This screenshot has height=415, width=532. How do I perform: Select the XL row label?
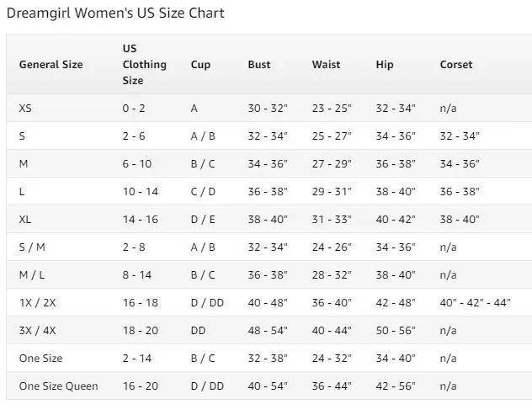tap(25, 220)
